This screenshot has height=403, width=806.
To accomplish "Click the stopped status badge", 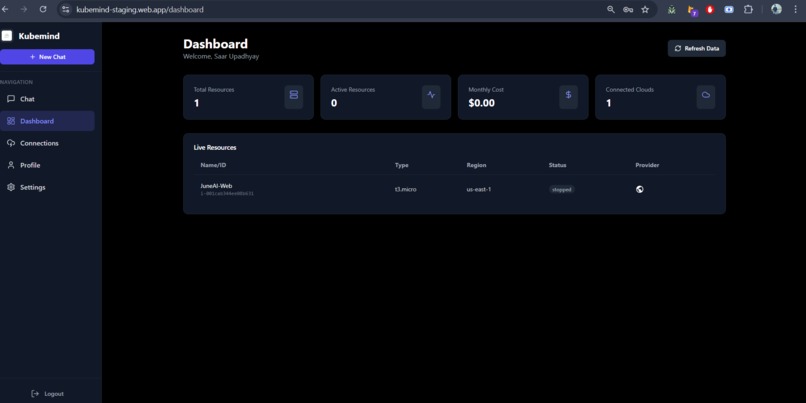I will (x=561, y=189).
